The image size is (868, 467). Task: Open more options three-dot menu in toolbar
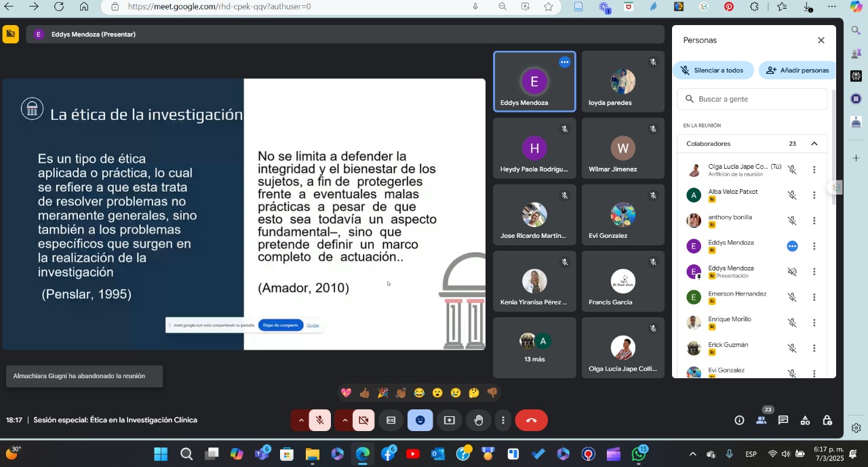[502, 420]
